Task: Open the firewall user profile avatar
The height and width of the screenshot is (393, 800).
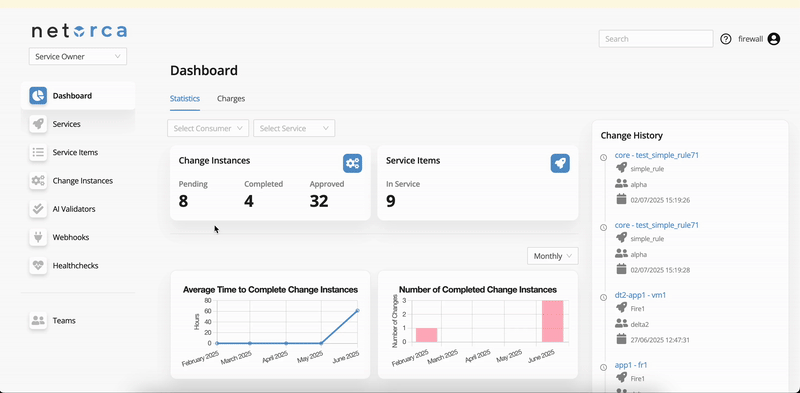Action: point(774,39)
